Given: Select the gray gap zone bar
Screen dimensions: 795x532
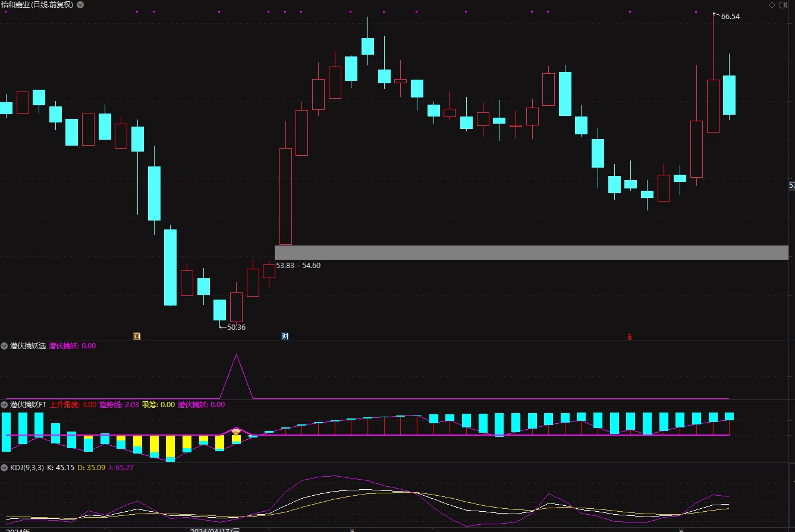Looking at the screenshot, I should (x=531, y=253).
